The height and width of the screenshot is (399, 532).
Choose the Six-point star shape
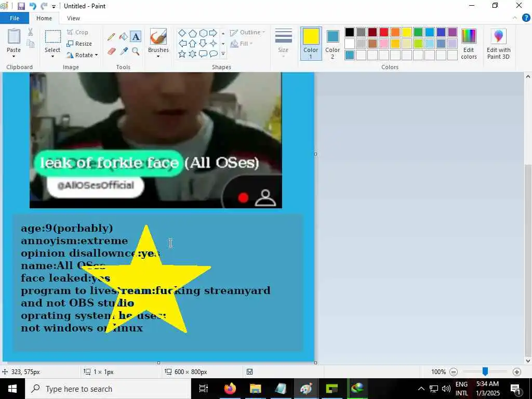click(192, 54)
